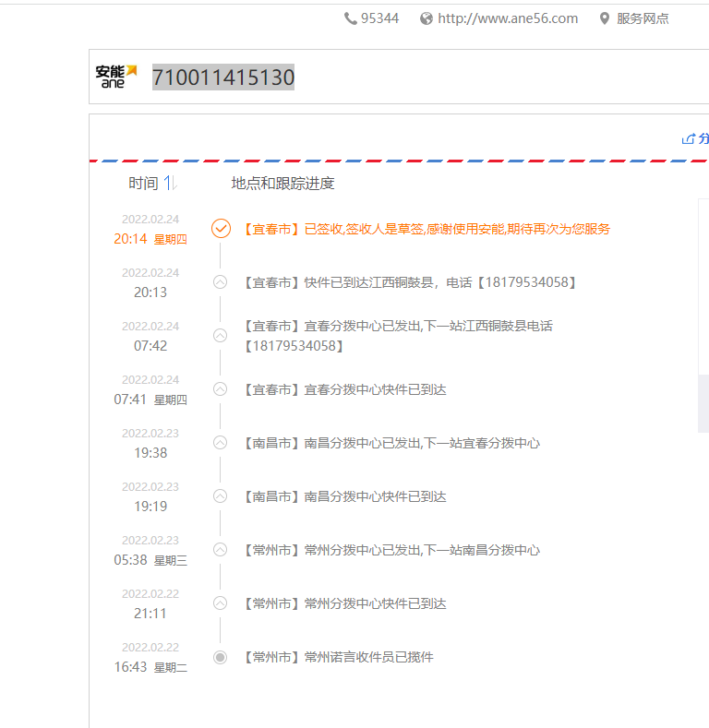
Task: Click the 常州分拨中心快件已到达 tracking entry
Action: pyautogui.click(x=343, y=603)
